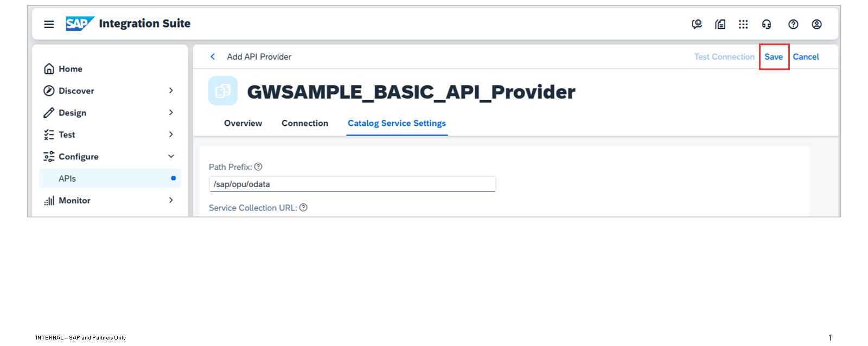Open the hamburger navigation menu

49,24
